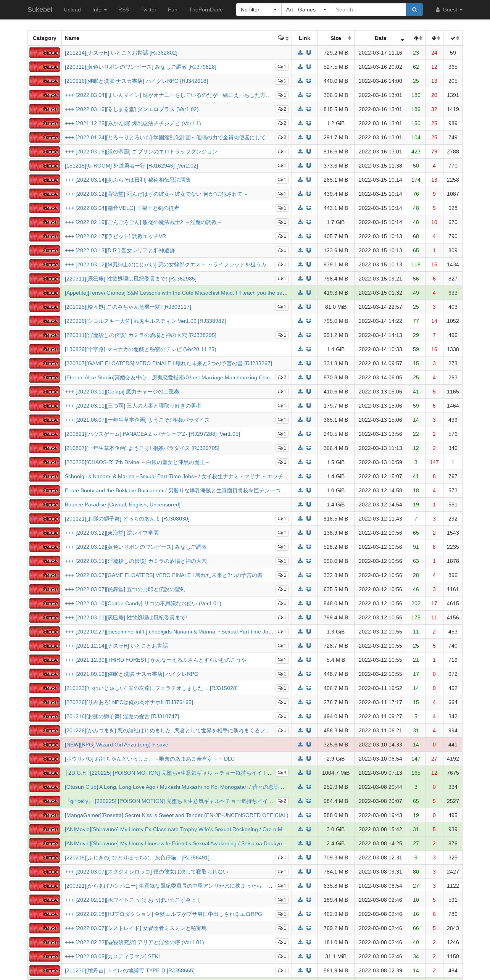Open Bounce Paradise [Casual, English, Uncensored] torrent
This screenshot has width=490, height=980.
click(x=122, y=505)
